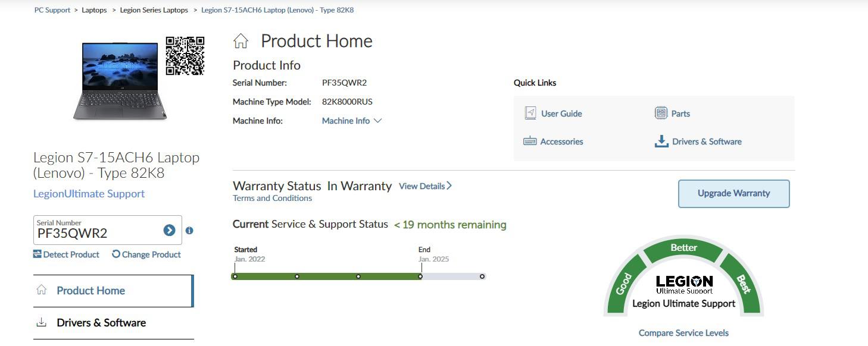This screenshot has height=346, width=868.
Task: Click the info icon beside the serial number field
Action: point(189,230)
